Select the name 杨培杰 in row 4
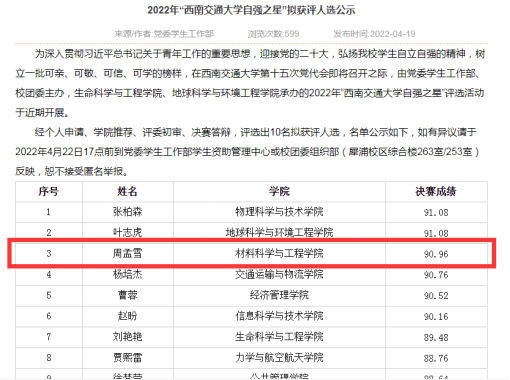The width and height of the screenshot is (510, 380). (x=127, y=274)
